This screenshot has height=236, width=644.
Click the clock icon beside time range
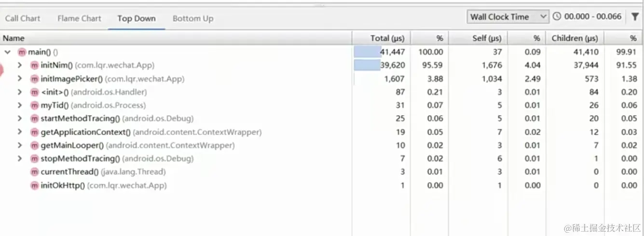[x=557, y=17]
